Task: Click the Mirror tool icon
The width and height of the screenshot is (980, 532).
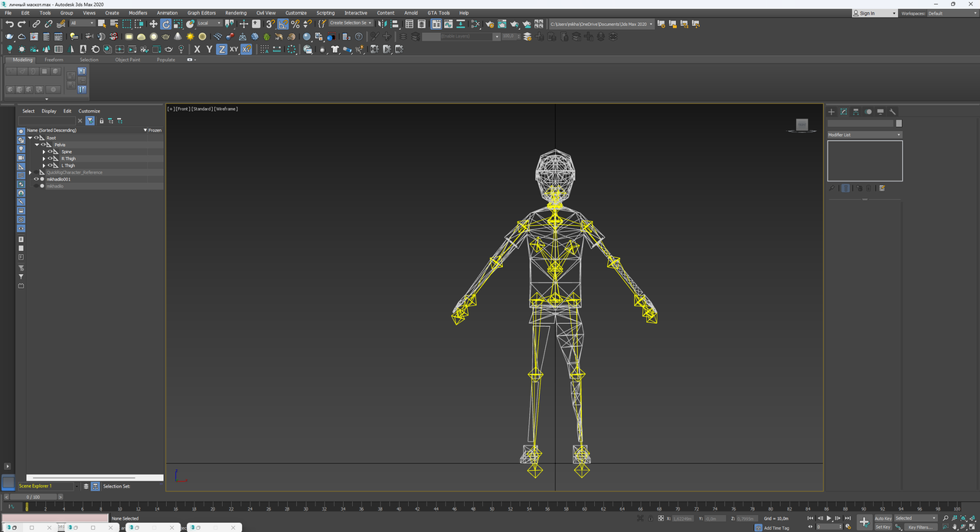Action: click(x=382, y=24)
